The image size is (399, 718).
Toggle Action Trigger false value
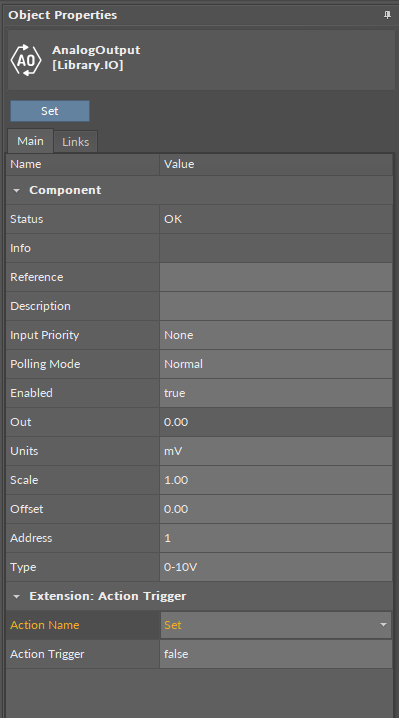(276, 654)
